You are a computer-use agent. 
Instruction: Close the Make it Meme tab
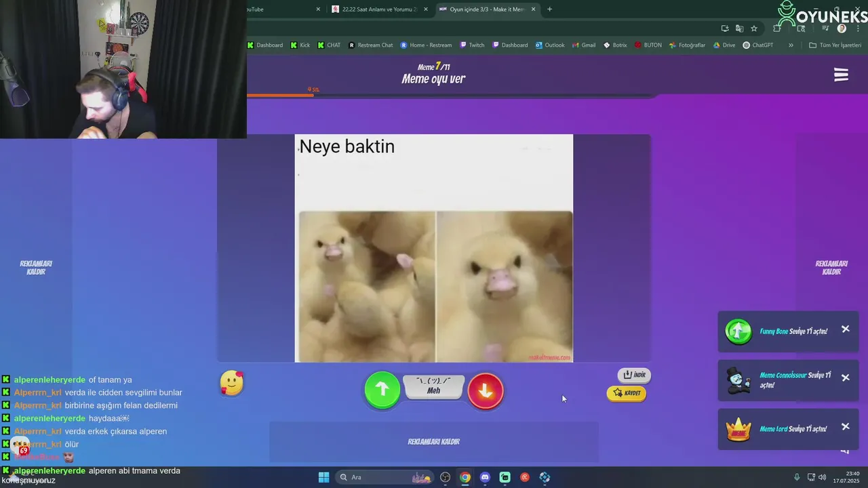pos(533,9)
